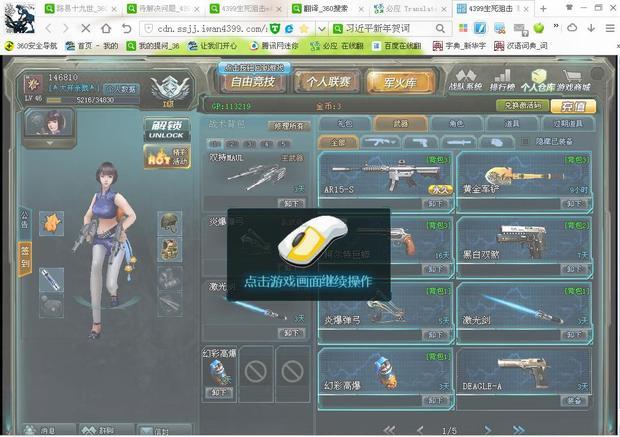
Task: Click the browser refresh icon
Action: click(127, 27)
